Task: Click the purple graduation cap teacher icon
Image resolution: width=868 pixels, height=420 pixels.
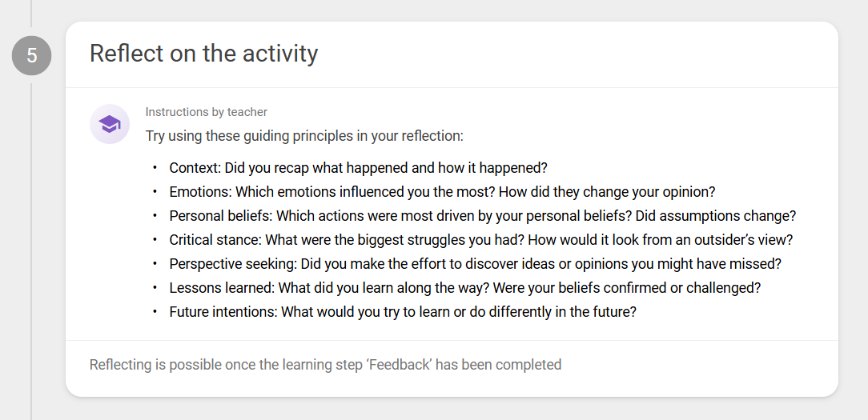Action: coord(110,124)
